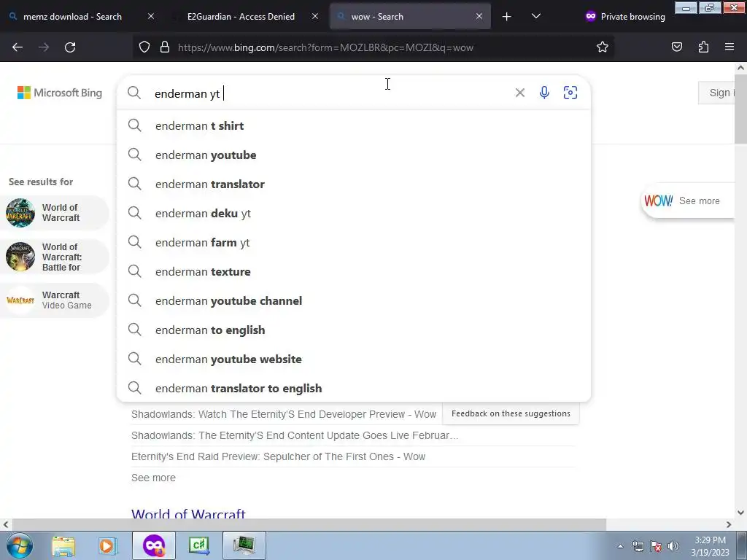Reload the current page
The width and height of the screenshot is (747, 560).
click(x=70, y=47)
